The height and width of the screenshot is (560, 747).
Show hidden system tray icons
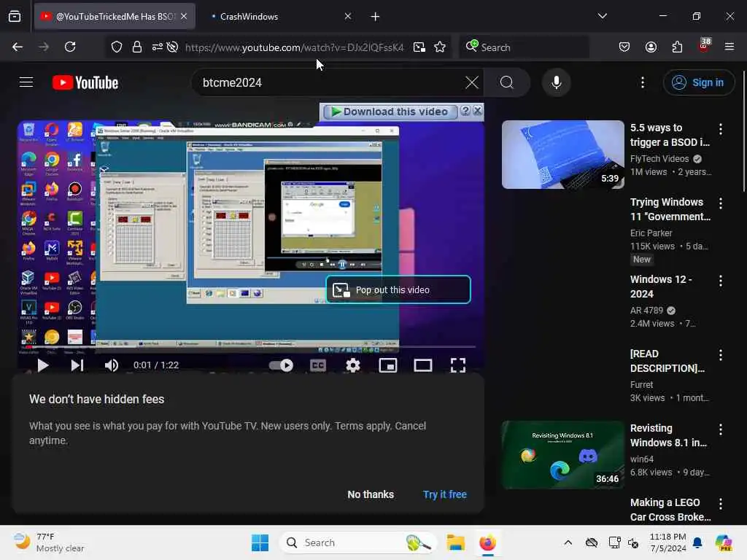coord(568,542)
